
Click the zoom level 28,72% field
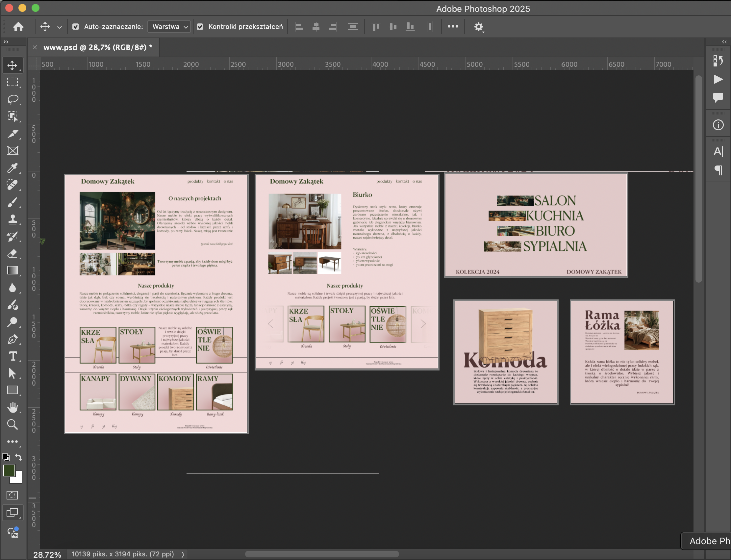(47, 554)
